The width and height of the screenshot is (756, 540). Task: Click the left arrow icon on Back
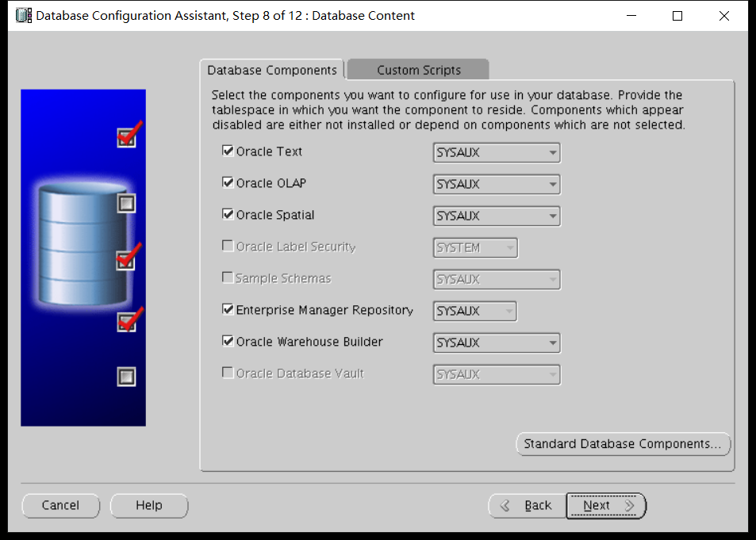[x=505, y=505]
